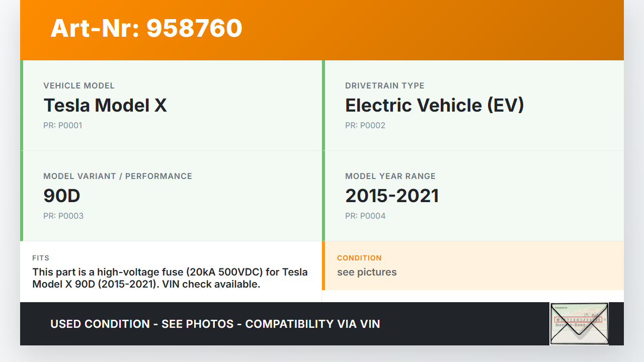Screen dimensions: 644x362
Task: Click the envelope VIN check icon
Action: (x=579, y=323)
